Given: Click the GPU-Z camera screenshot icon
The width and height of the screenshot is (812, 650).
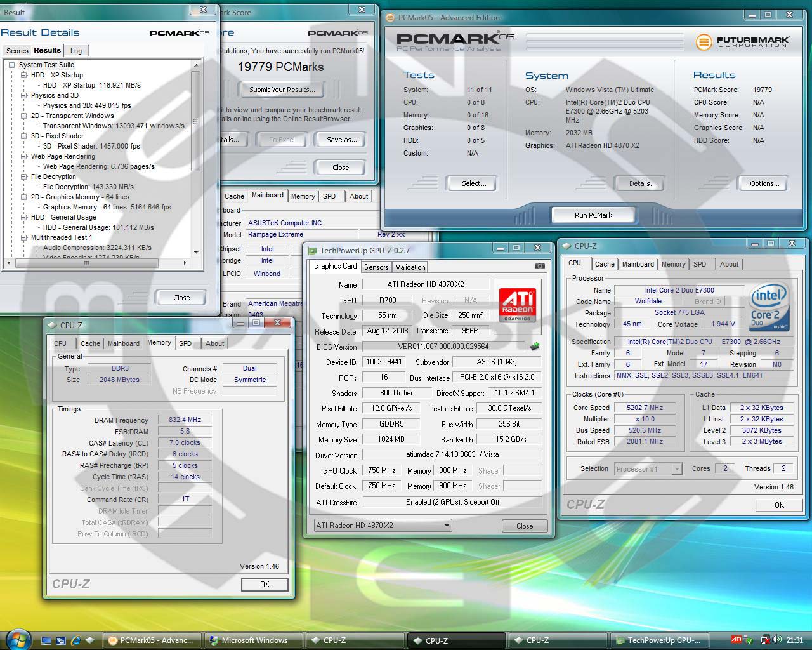Looking at the screenshot, I should click(x=539, y=266).
